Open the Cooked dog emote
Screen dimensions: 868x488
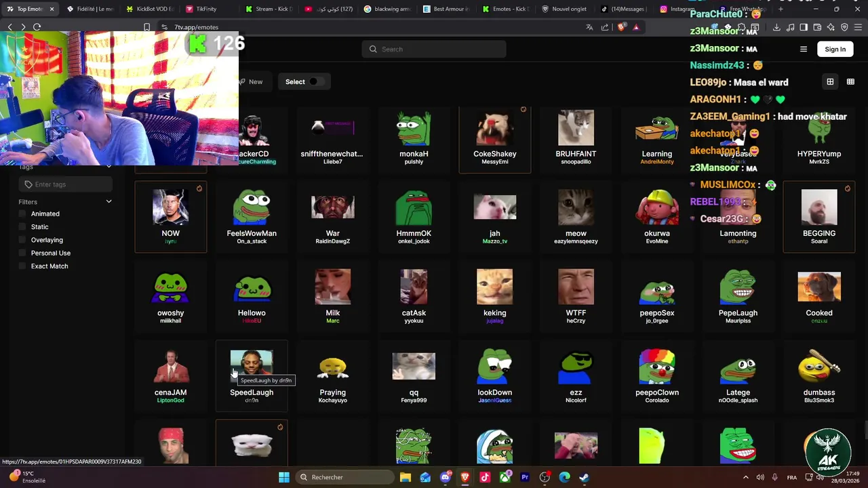[x=819, y=297]
